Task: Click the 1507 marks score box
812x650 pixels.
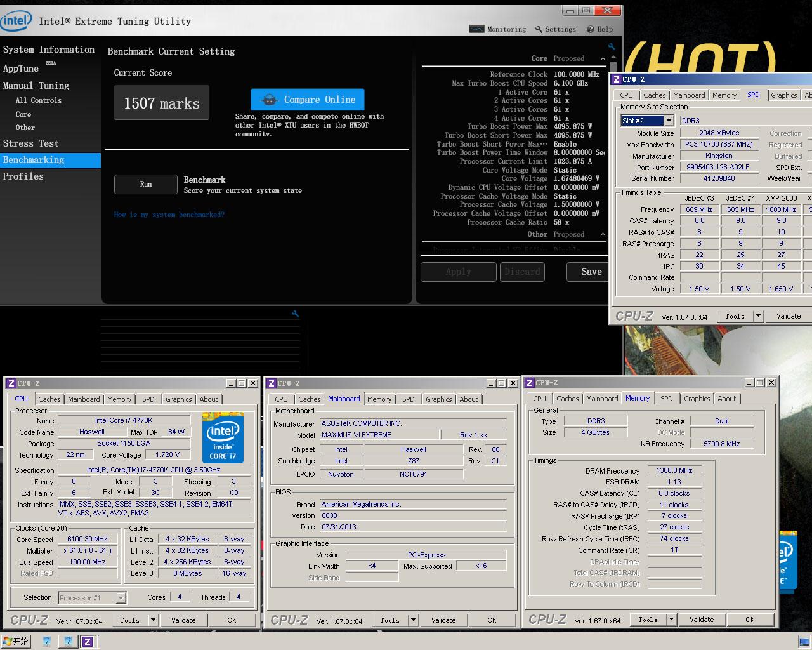Action: coord(162,103)
